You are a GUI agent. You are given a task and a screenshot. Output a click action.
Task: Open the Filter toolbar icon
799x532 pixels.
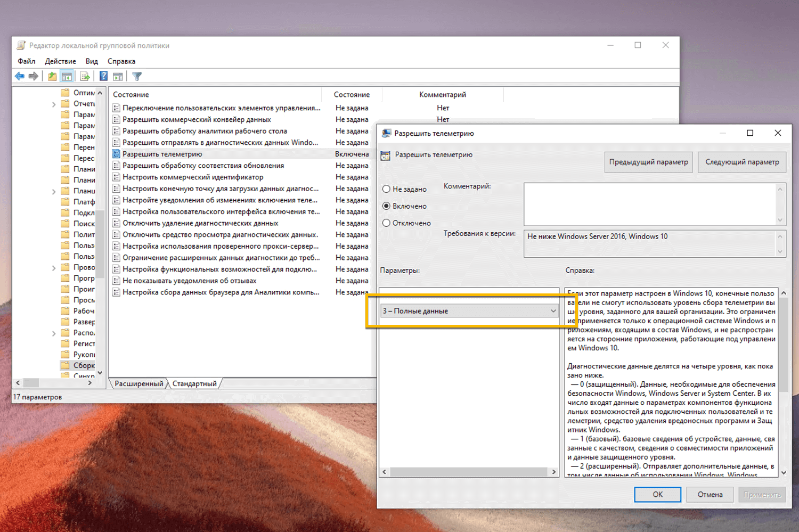coord(137,76)
